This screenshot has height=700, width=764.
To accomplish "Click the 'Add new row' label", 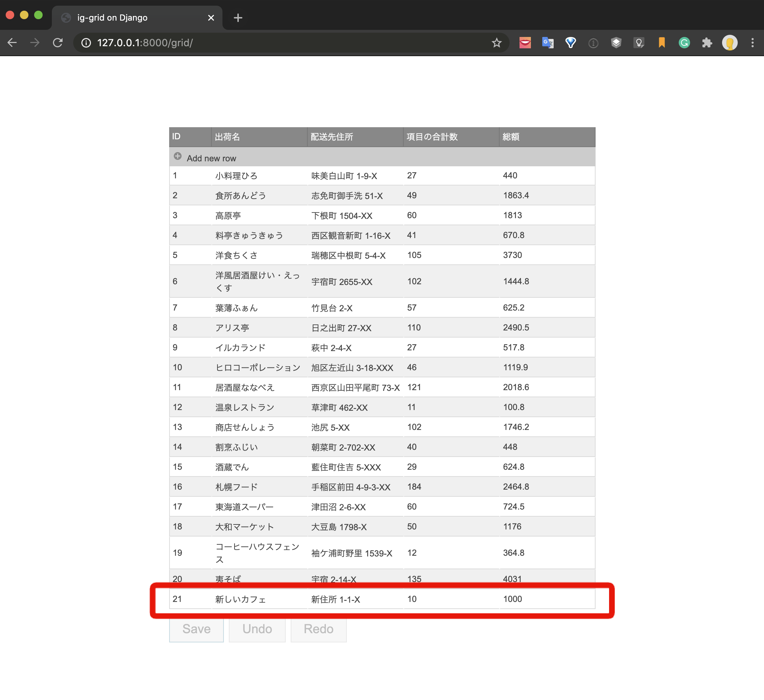I will click(211, 158).
